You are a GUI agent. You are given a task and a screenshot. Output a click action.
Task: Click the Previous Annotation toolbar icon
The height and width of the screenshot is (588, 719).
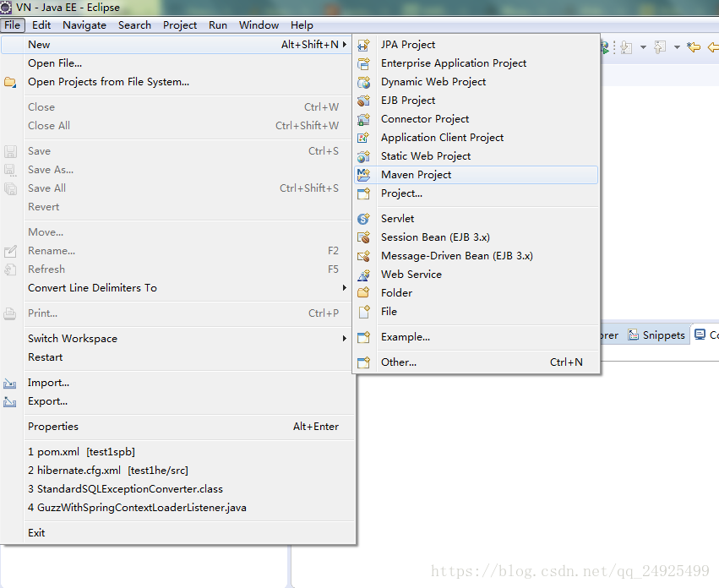click(660, 47)
